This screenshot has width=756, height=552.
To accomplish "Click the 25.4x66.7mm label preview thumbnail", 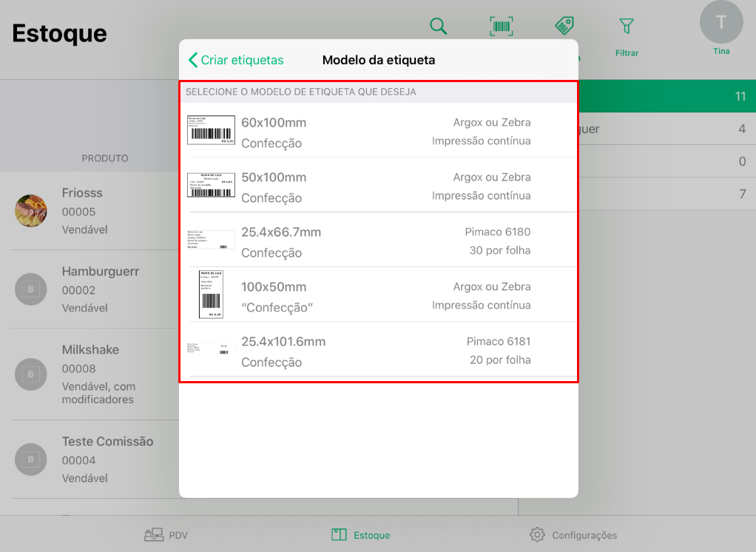I will (x=211, y=240).
